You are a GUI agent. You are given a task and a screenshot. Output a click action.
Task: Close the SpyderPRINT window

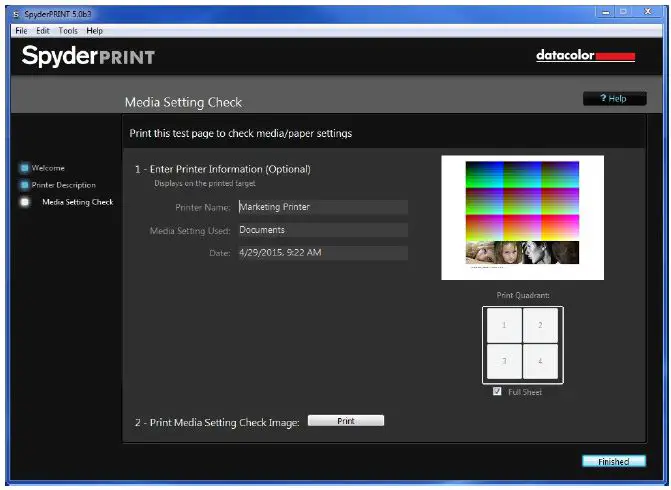[648, 12]
